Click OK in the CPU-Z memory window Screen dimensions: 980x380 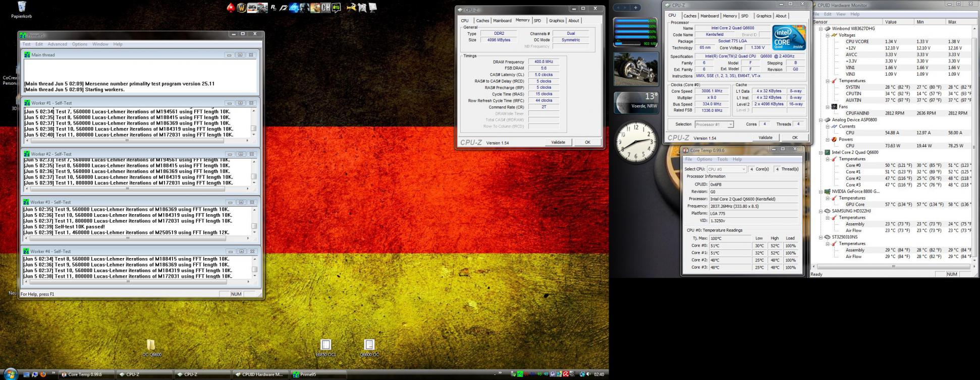[587, 142]
